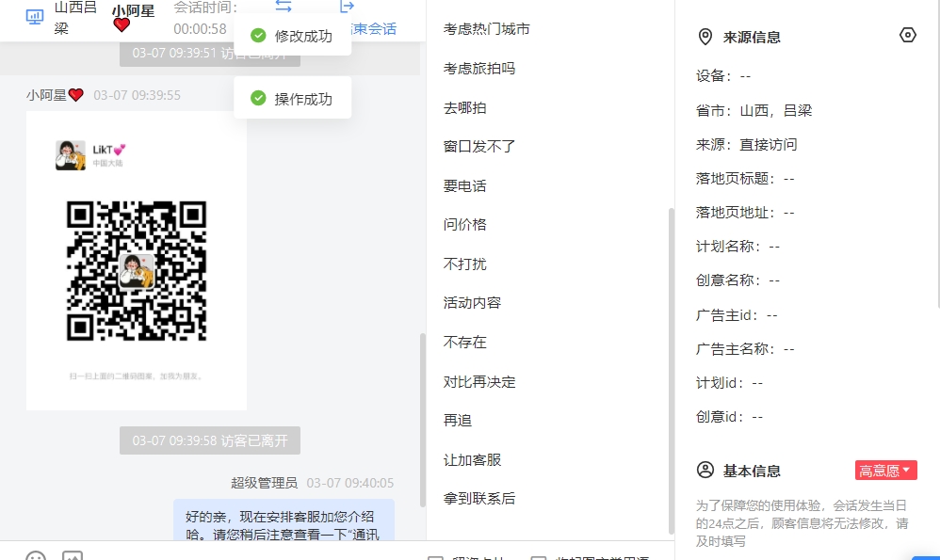Choose quick reply 再追
The image size is (940, 560).
(x=458, y=421)
